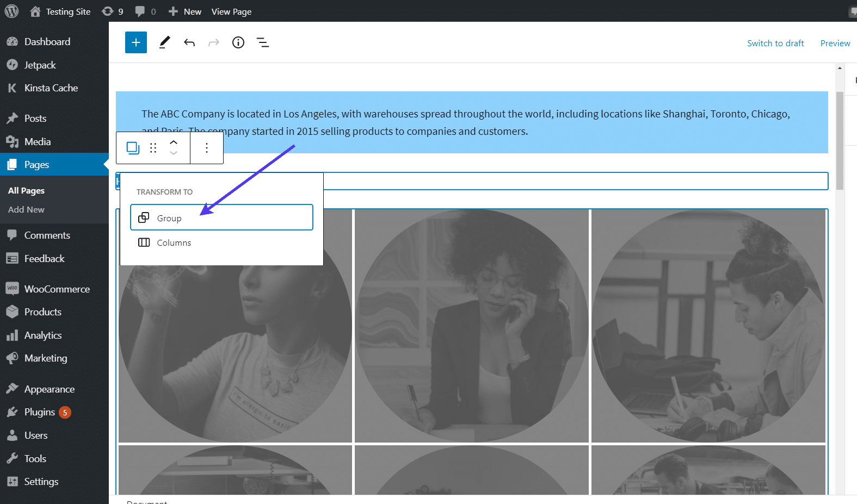Open the Plugins menu with 5 updates
The image size is (857, 504).
40,412
